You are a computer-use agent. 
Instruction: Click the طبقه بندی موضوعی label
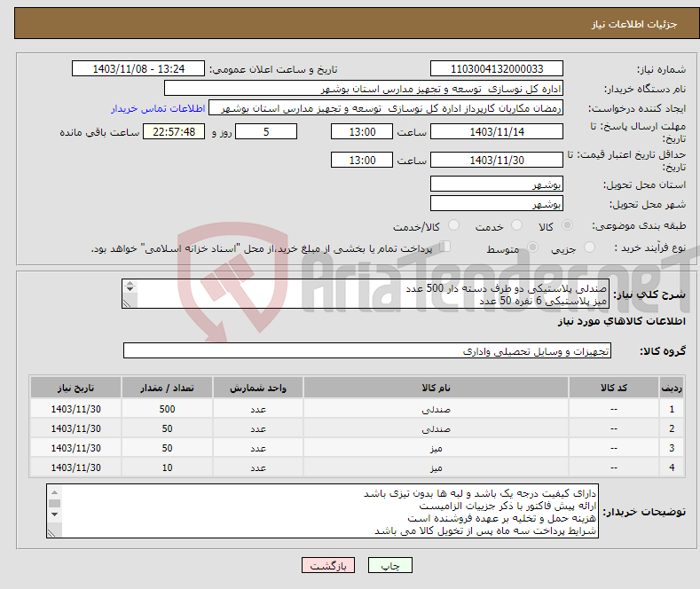(639, 226)
